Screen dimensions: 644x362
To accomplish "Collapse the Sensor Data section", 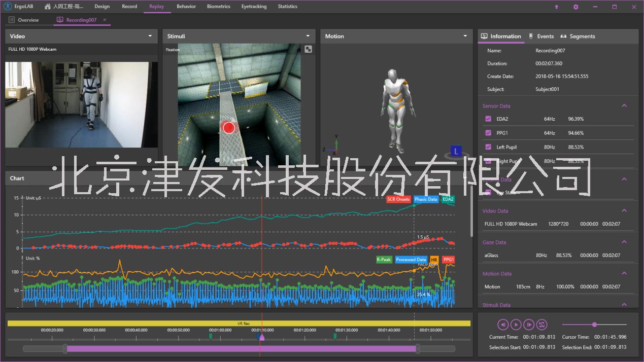I will click(x=624, y=106).
